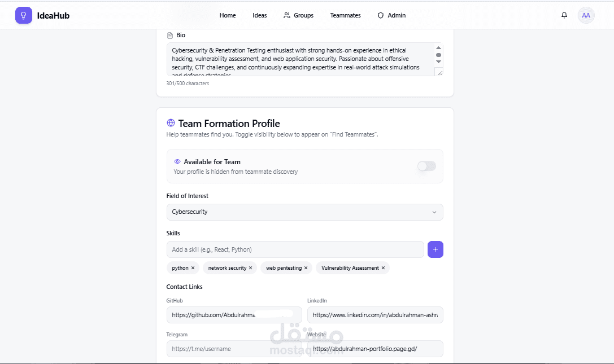Focus the Add a skill input field

[295, 249]
